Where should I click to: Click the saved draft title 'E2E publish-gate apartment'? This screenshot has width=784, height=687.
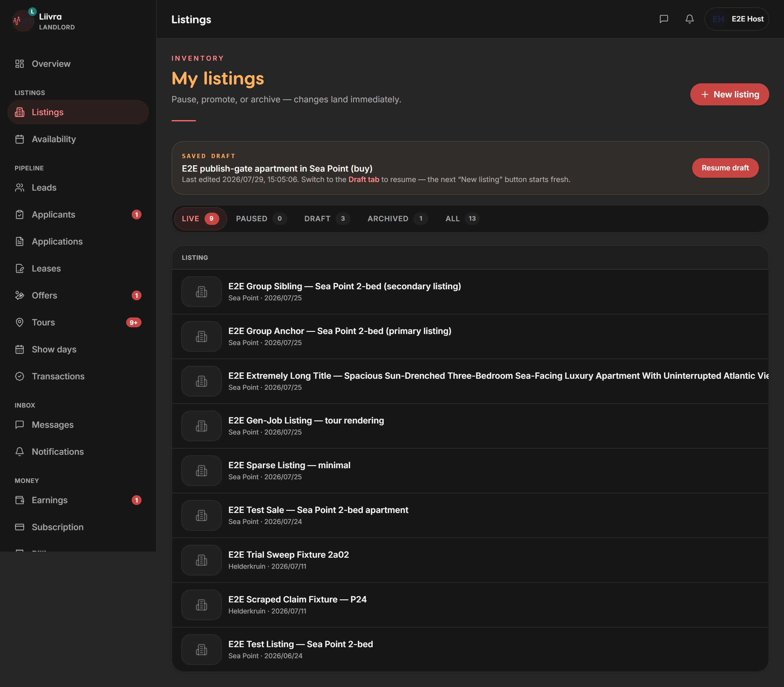[x=277, y=169]
